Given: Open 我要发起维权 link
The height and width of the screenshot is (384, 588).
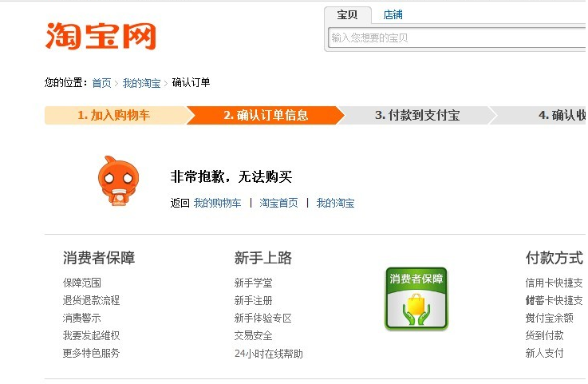Looking at the screenshot, I should 91,335.
